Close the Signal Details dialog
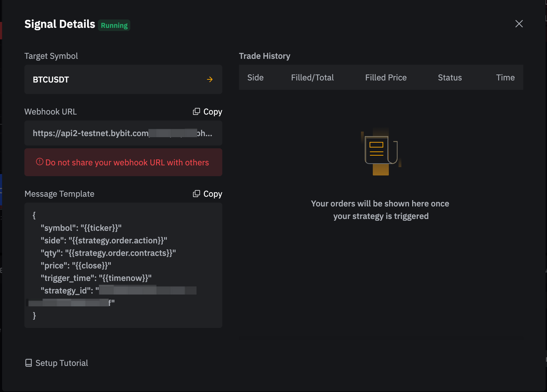 tap(519, 24)
